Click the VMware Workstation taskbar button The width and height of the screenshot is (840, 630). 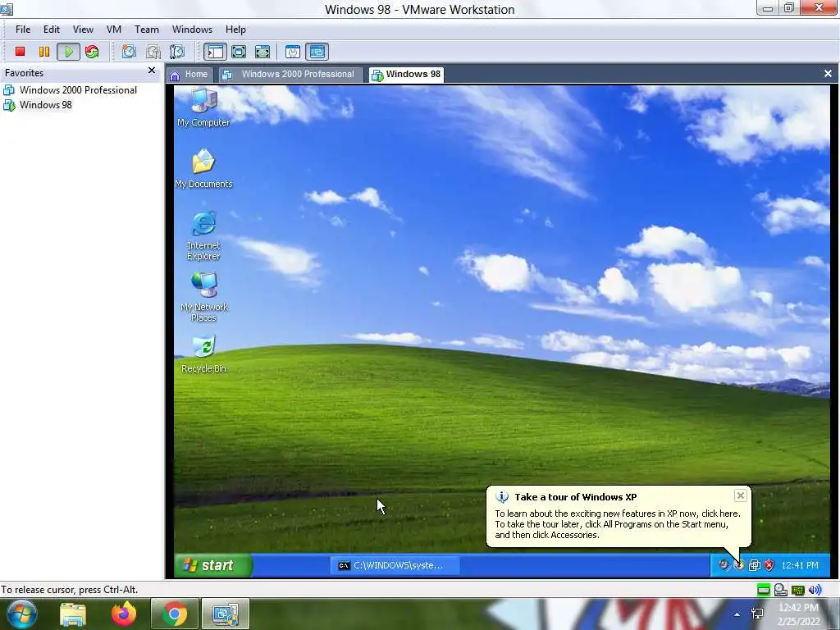pyautogui.click(x=226, y=614)
